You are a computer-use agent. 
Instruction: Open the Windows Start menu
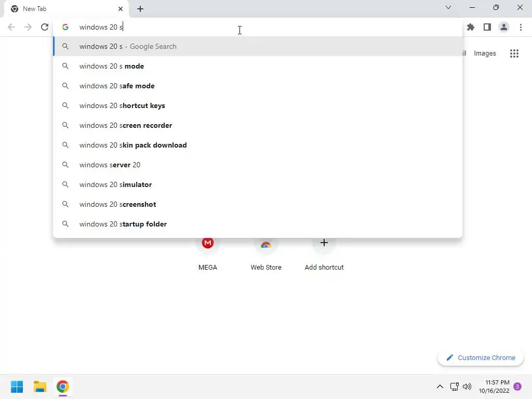[17, 387]
